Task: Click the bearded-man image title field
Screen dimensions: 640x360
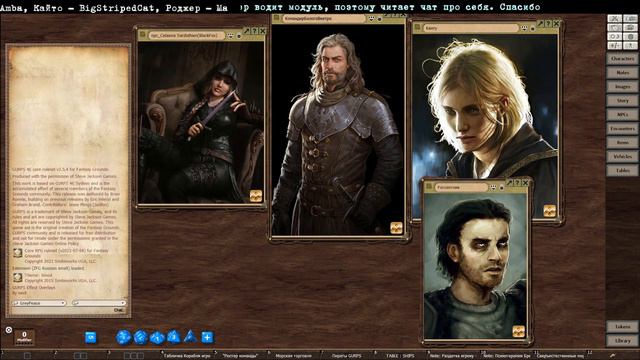Action: [324, 19]
